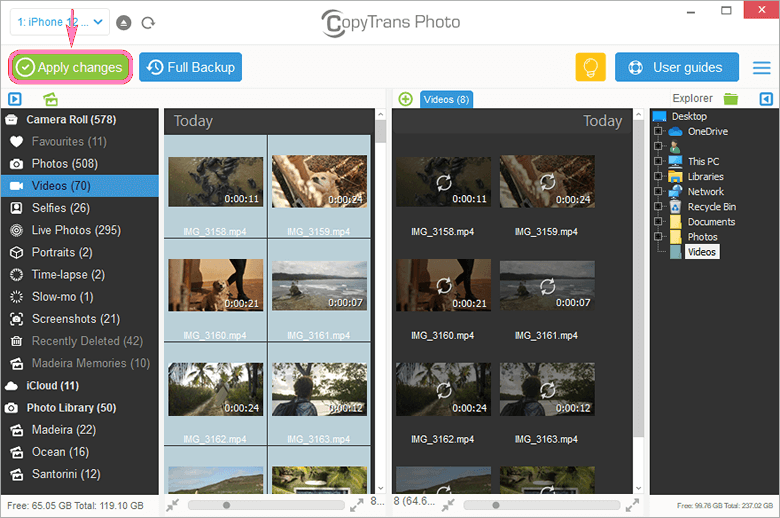Open Santorini (12) album

tap(80, 474)
